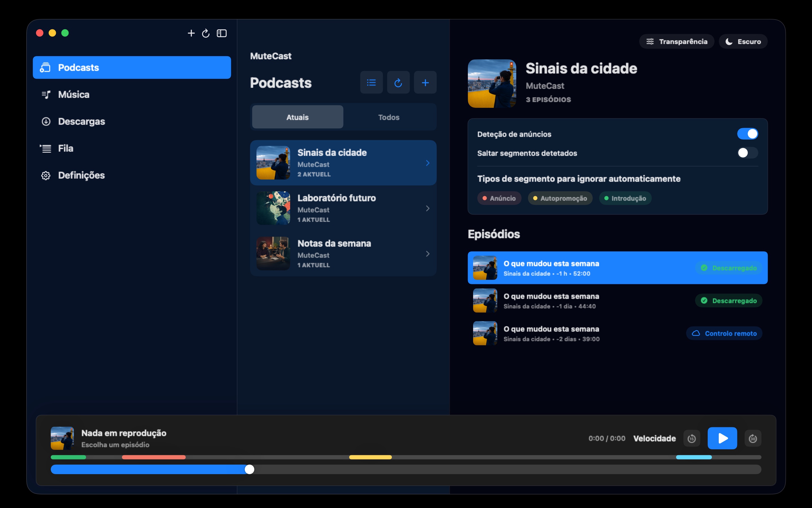Click the red segment marker on the timeline
Screen dimensions: 812x508
(x=154, y=457)
